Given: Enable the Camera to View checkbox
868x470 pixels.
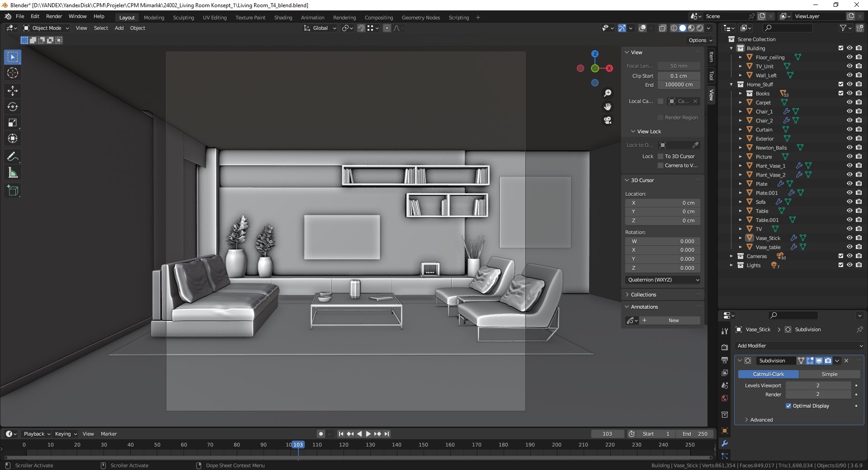Looking at the screenshot, I should (x=660, y=165).
